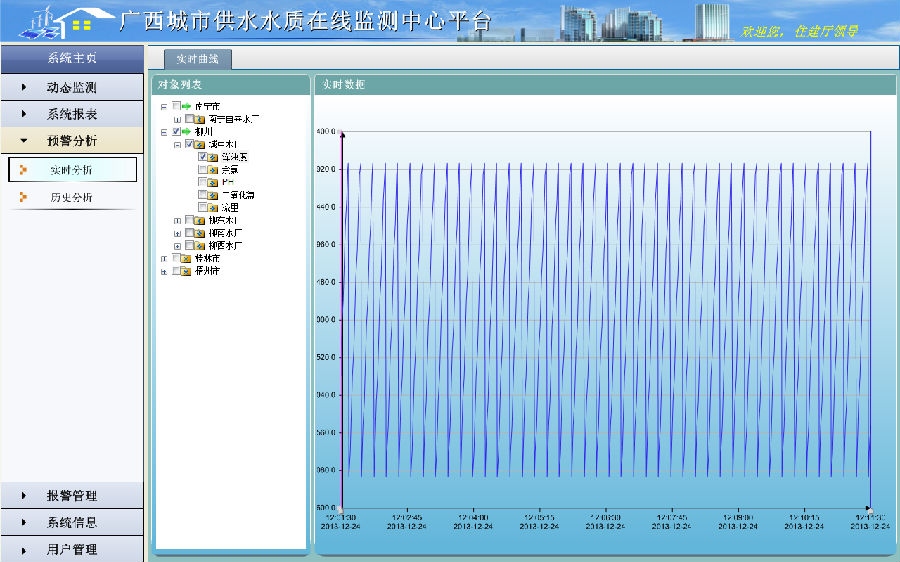
Task: Open the 动态监测 sidebar menu
Action: point(71,88)
